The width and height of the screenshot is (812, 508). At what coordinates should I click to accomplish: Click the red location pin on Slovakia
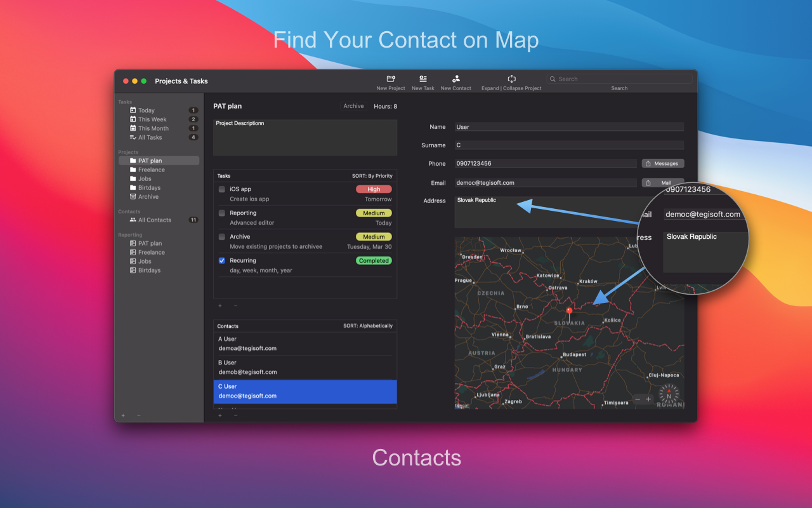(x=569, y=311)
